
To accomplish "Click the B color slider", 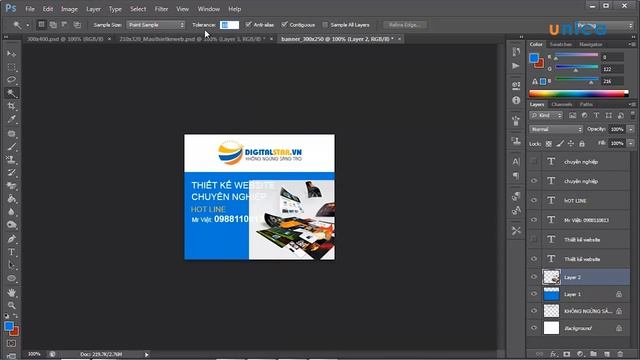I will point(576,80).
